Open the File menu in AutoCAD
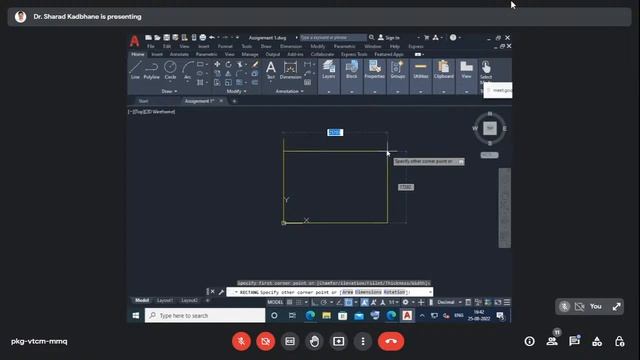 [151, 47]
